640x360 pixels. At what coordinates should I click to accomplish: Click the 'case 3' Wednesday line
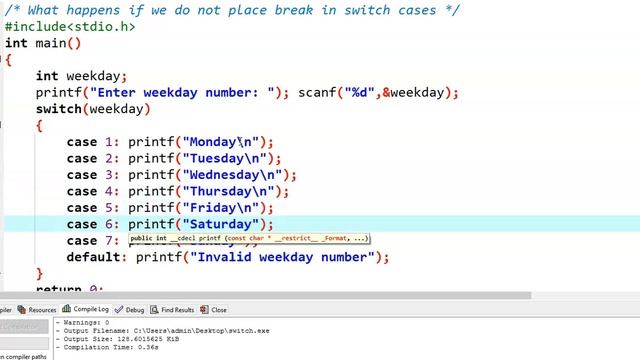(x=182, y=175)
